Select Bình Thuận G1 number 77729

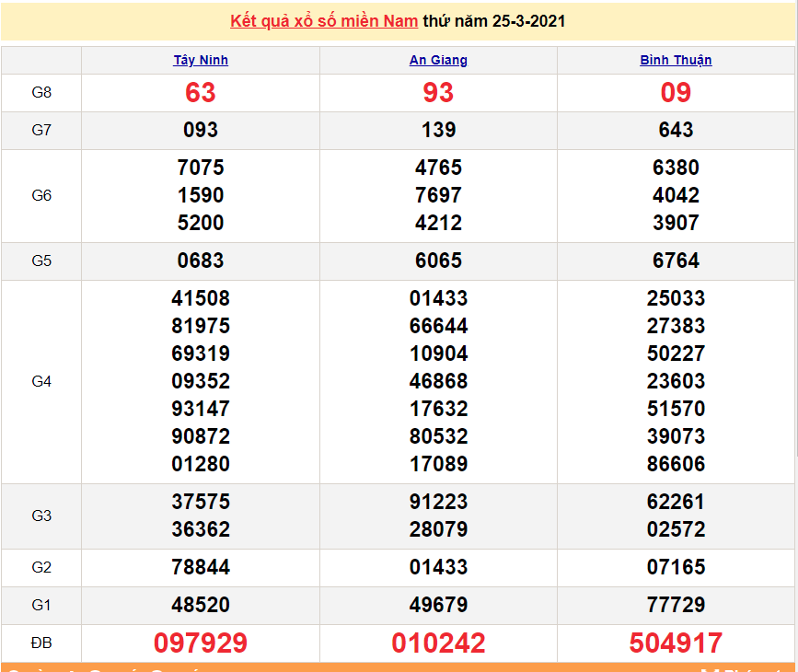(676, 605)
